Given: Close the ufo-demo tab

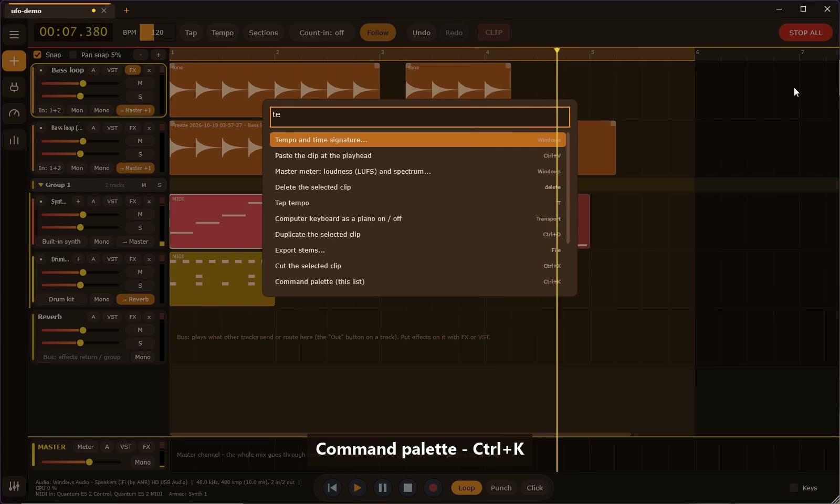Looking at the screenshot, I should 104,10.
